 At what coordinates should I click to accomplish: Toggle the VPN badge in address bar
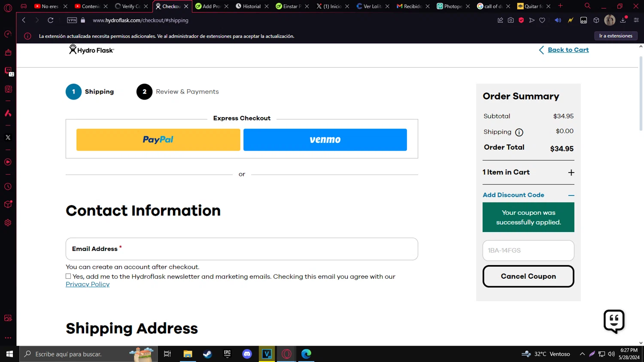[72, 20]
